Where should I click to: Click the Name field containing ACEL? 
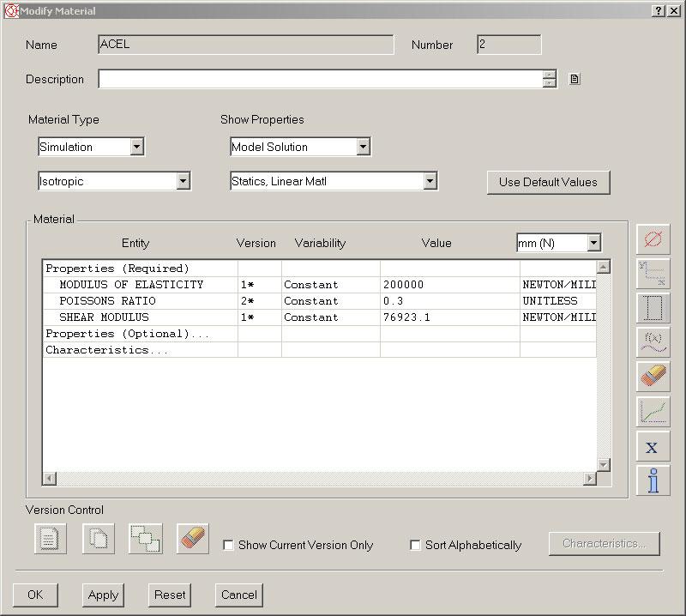click(x=246, y=45)
